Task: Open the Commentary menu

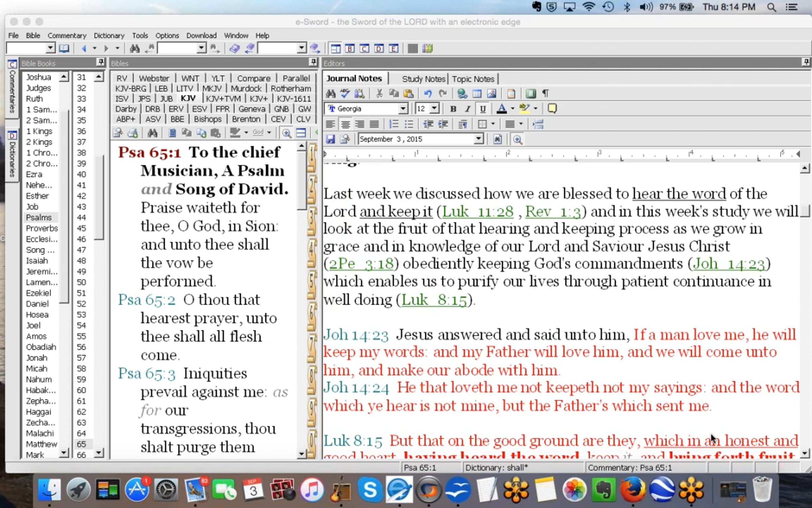Action: point(67,36)
